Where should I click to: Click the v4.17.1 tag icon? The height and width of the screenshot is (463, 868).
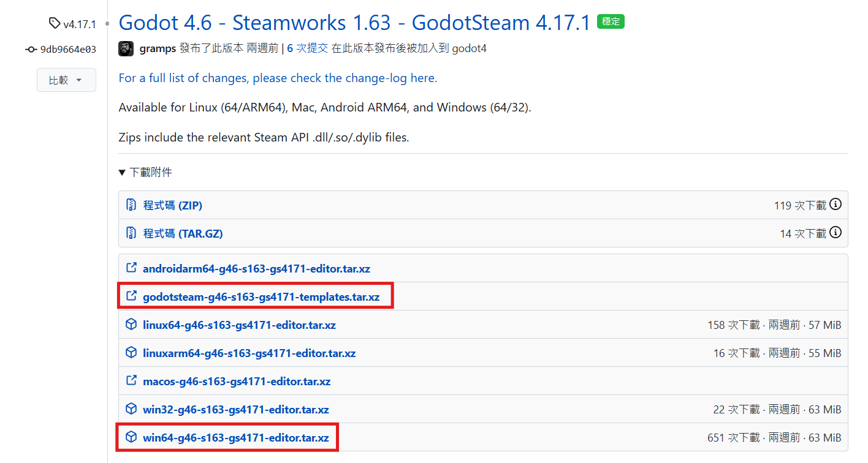(55, 24)
